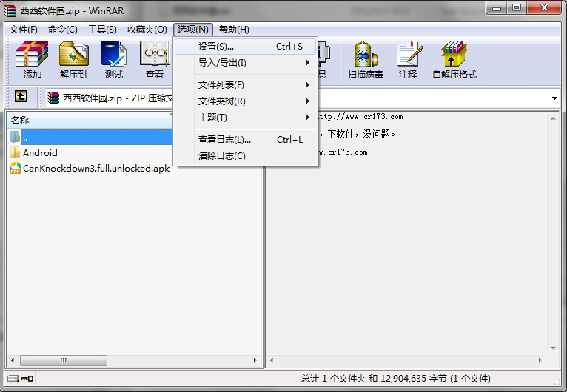Click the parent folder '..' icon
567x392 pixels.
tap(16, 137)
